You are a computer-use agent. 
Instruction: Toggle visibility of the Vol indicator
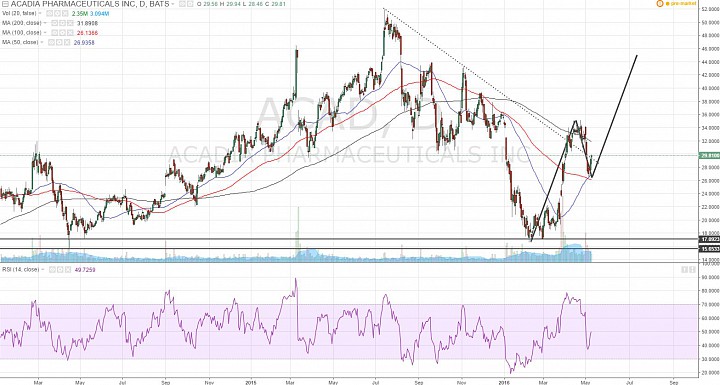[49, 14]
